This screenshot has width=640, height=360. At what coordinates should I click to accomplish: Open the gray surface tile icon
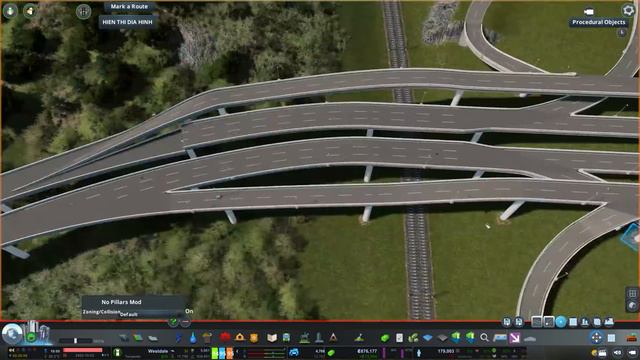pos(442,338)
